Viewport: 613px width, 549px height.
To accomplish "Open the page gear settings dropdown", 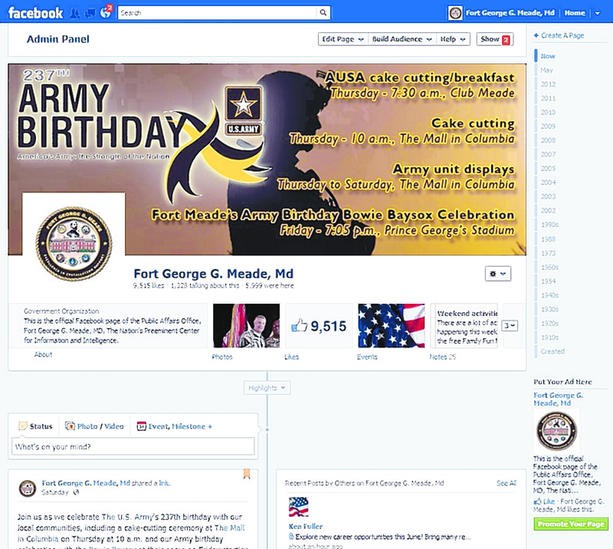I will 498,274.
